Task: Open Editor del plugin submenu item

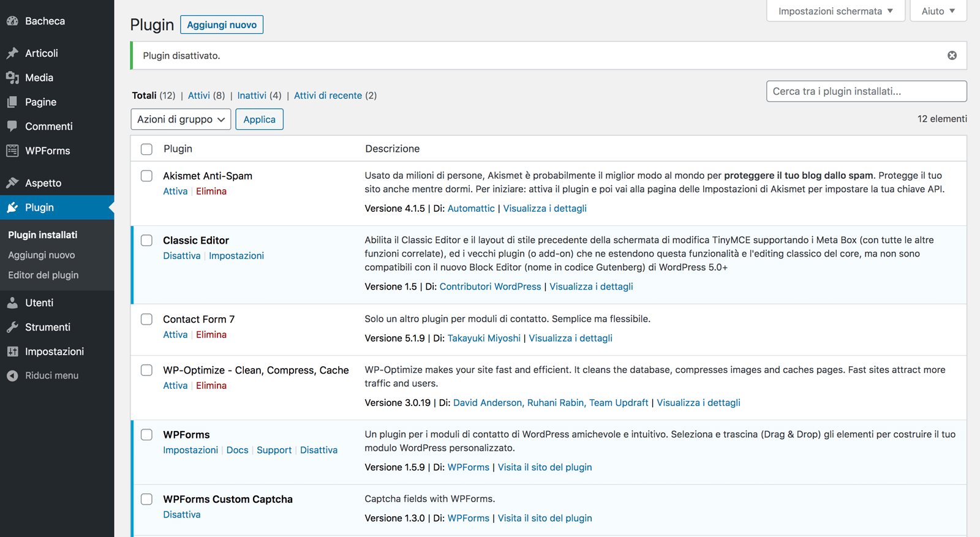Action: click(x=43, y=276)
